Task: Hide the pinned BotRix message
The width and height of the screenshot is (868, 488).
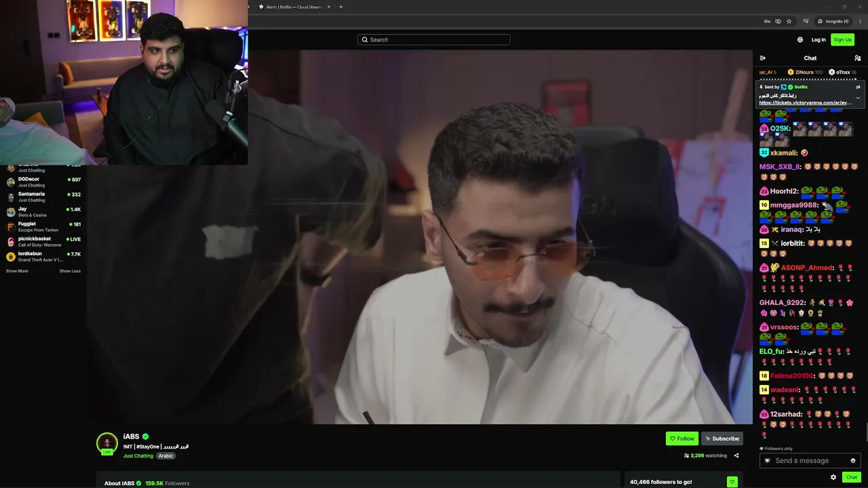Action: 858,87
